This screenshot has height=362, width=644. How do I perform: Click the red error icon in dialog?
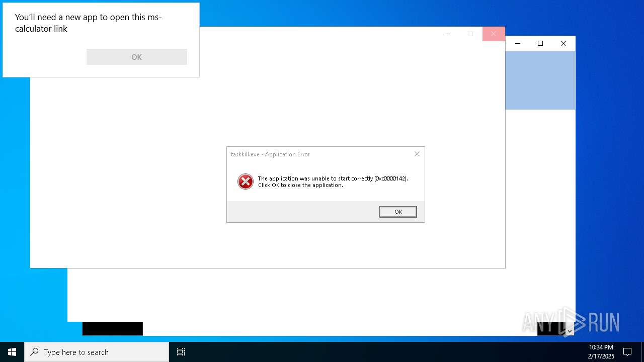pyautogui.click(x=246, y=182)
